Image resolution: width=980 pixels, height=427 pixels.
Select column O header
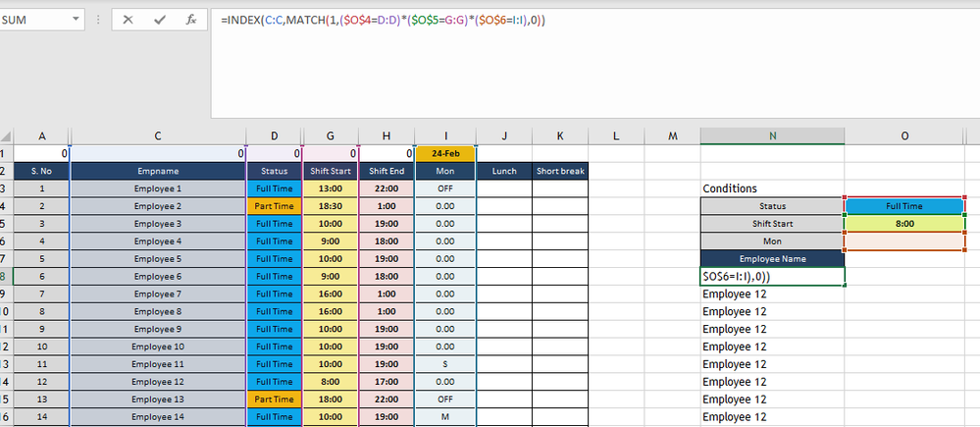click(x=904, y=136)
